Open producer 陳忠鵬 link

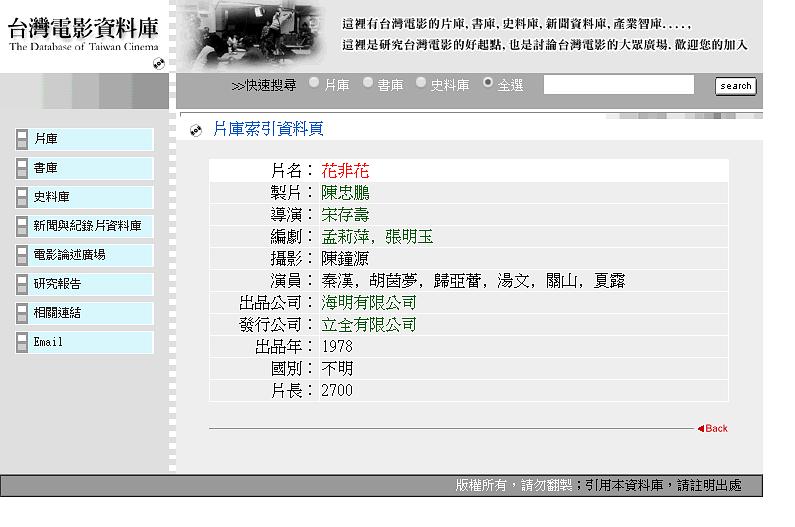coord(345,193)
